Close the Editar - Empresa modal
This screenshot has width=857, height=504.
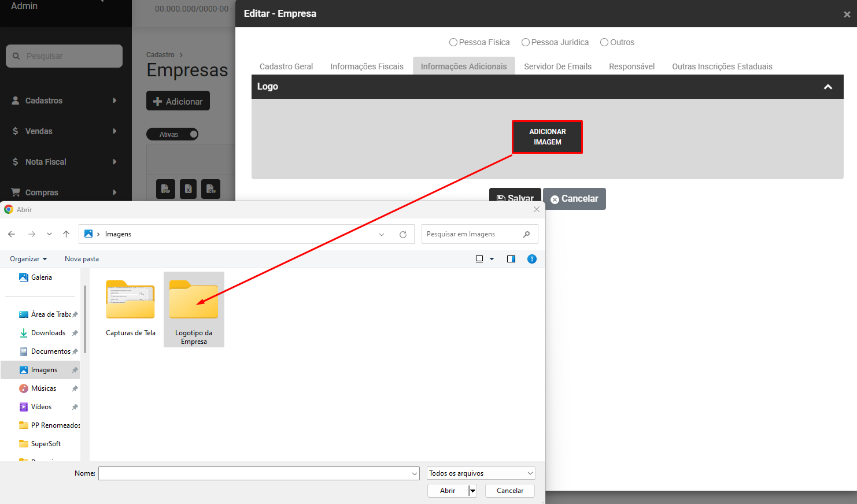847,14
